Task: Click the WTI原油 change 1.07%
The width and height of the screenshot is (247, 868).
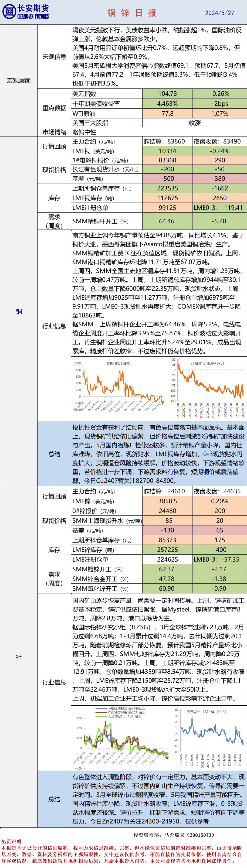Action: (220, 114)
